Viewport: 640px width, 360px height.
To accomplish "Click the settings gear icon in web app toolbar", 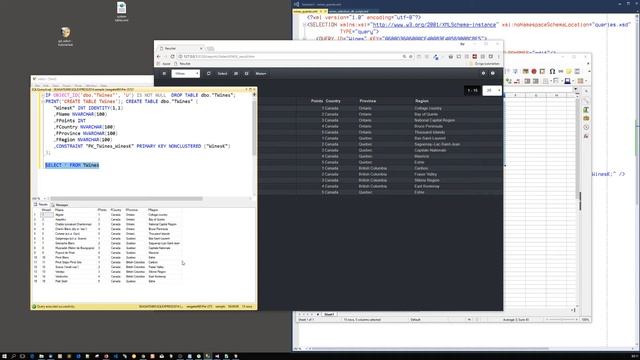I will [483, 73].
